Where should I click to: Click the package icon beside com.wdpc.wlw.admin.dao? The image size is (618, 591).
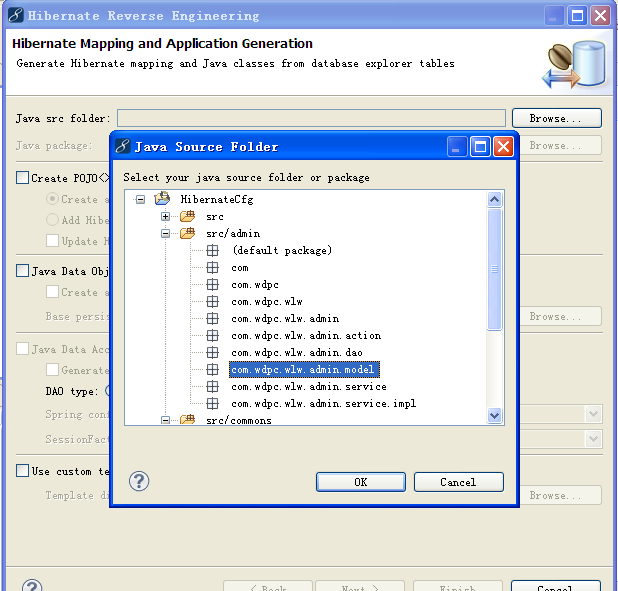(x=212, y=352)
